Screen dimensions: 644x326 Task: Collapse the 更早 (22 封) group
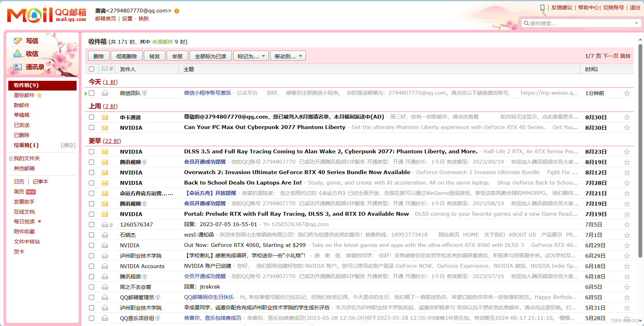105,141
